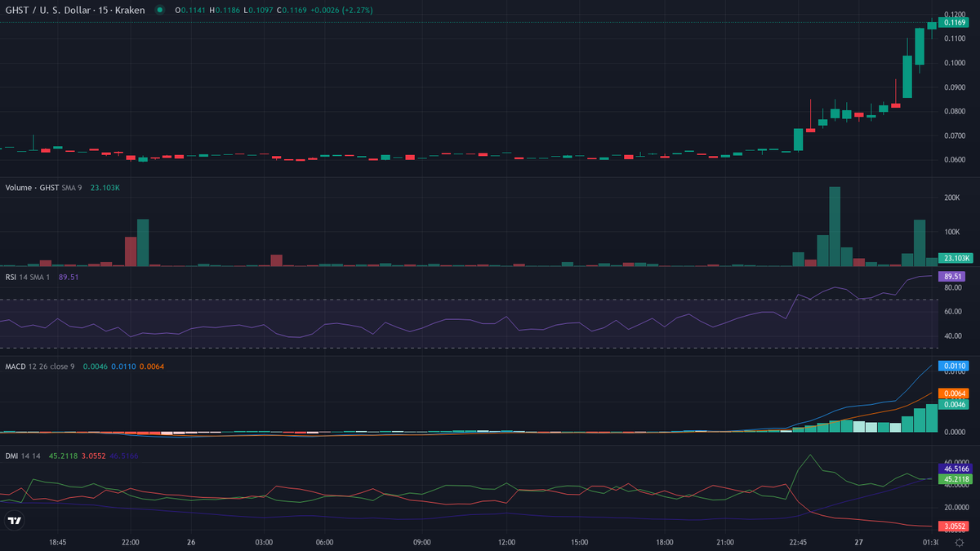Click the 22:00 time axis label
The image size is (980, 551).
(131, 541)
